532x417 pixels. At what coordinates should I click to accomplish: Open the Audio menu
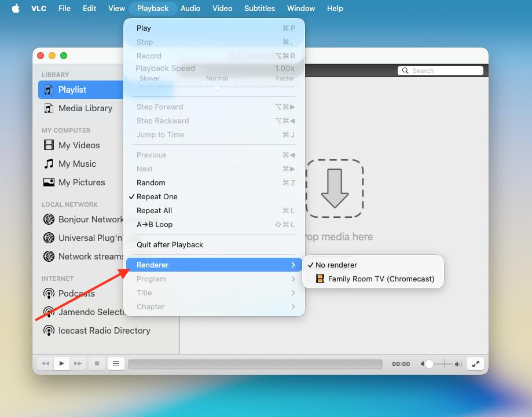pyautogui.click(x=190, y=8)
